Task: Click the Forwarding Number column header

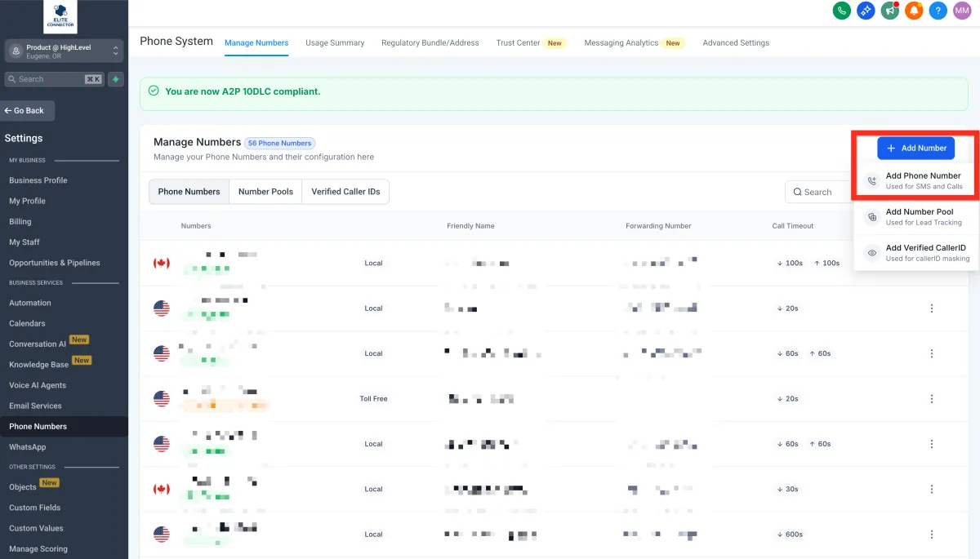Action: click(658, 226)
